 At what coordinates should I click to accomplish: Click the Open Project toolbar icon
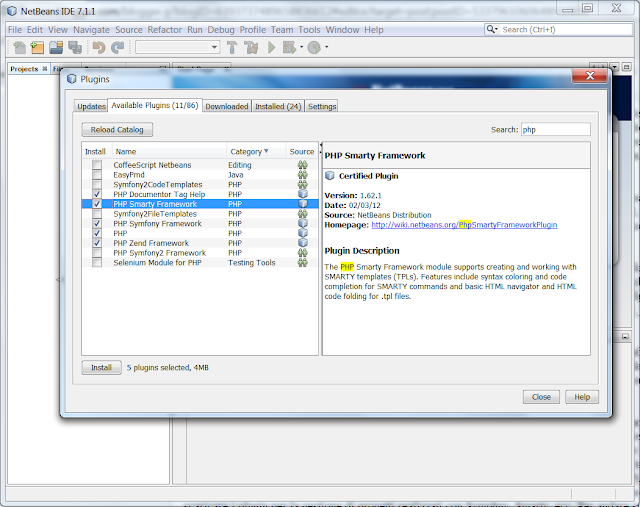56,48
